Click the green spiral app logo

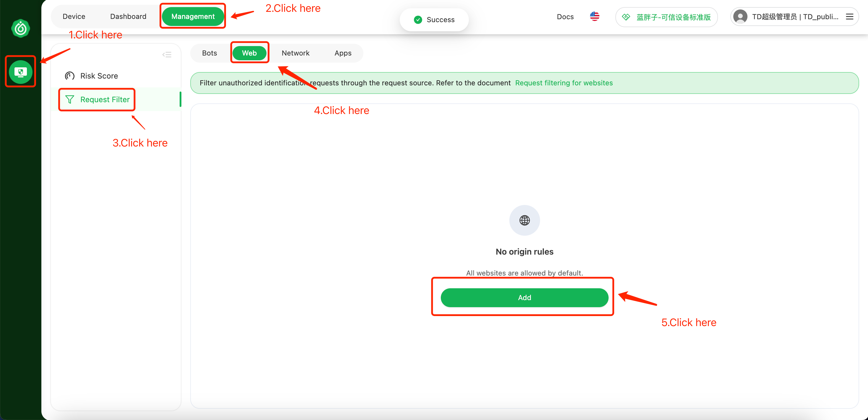point(21,28)
